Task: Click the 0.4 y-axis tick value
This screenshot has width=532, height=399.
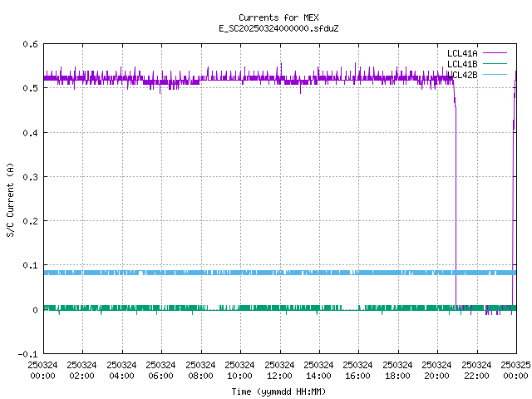Action: tap(30, 133)
